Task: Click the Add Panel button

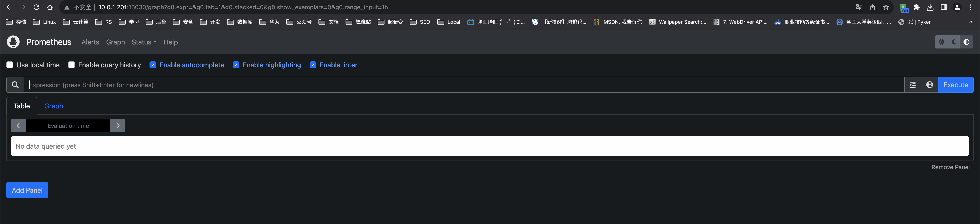Action: pos(27,190)
